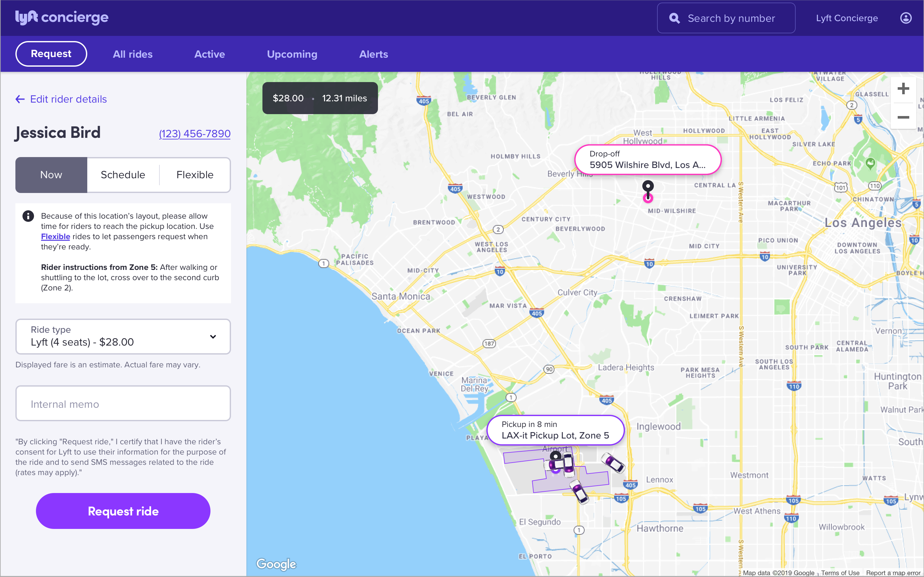This screenshot has width=924, height=577.
Task: Select the Now ride timing option
Action: (x=51, y=175)
